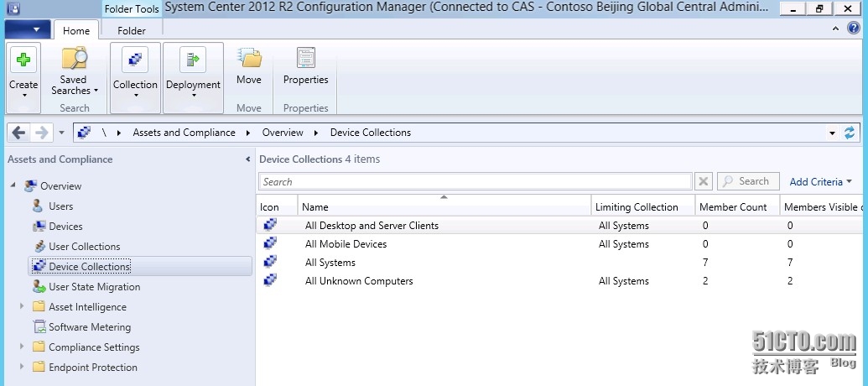Viewport: 868px width, 386px height.
Task: Open the Create dropdown arrow
Action: coord(23,96)
